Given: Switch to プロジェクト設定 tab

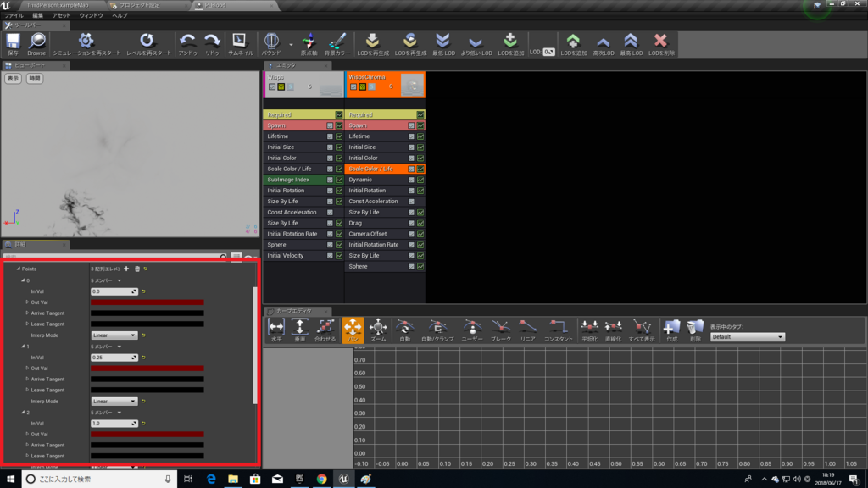Looking at the screenshot, I should (x=140, y=5).
